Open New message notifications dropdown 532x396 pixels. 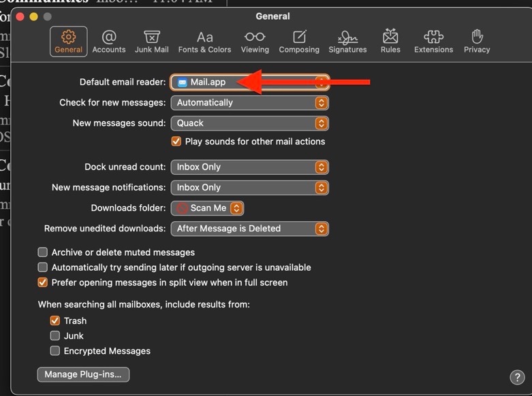250,188
